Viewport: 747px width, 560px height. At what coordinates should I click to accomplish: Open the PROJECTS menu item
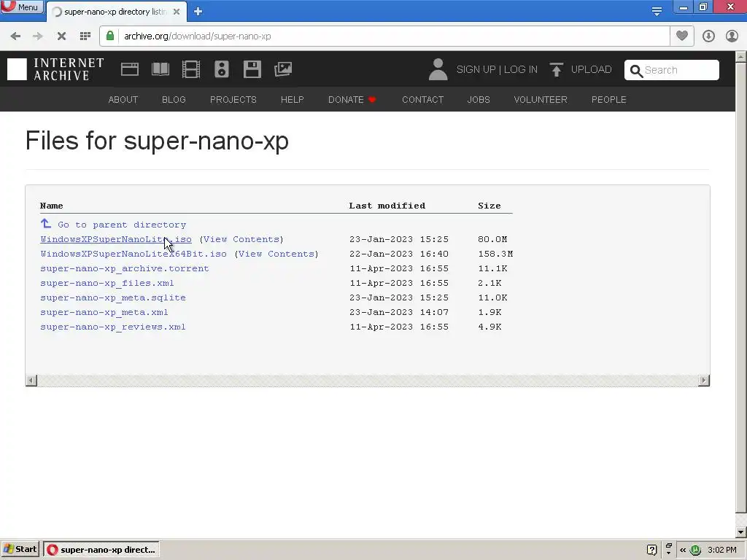(x=233, y=99)
